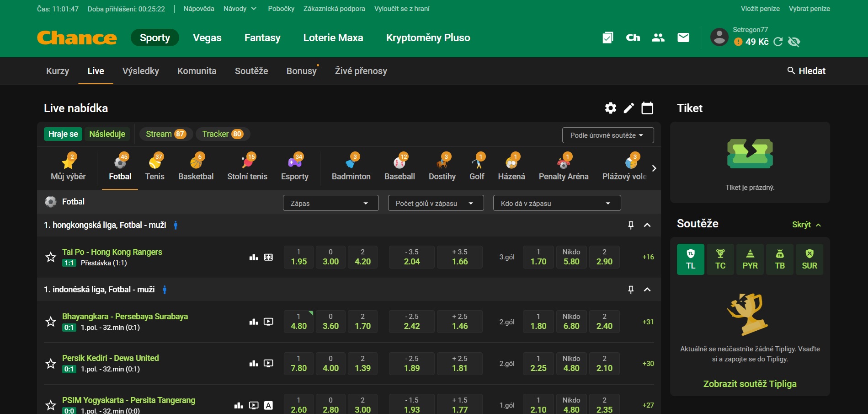
Task: Show more sports with the right arrow
Action: tap(654, 168)
